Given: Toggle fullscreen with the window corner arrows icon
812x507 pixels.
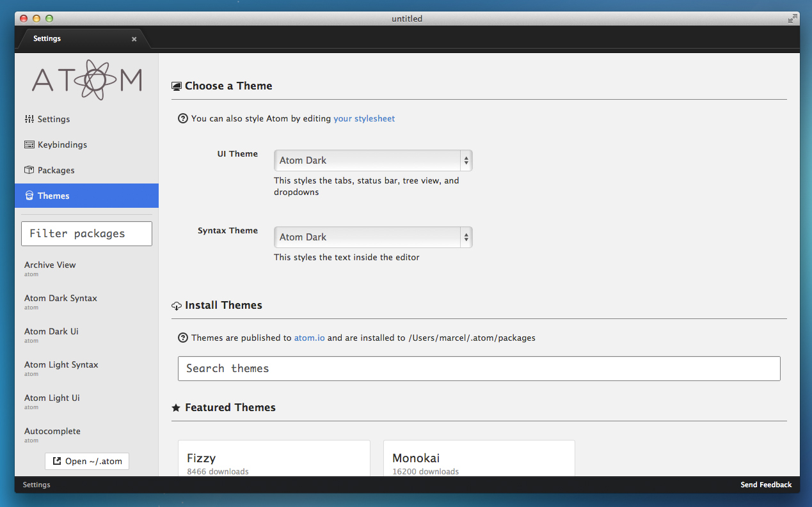Looking at the screenshot, I should (x=793, y=19).
